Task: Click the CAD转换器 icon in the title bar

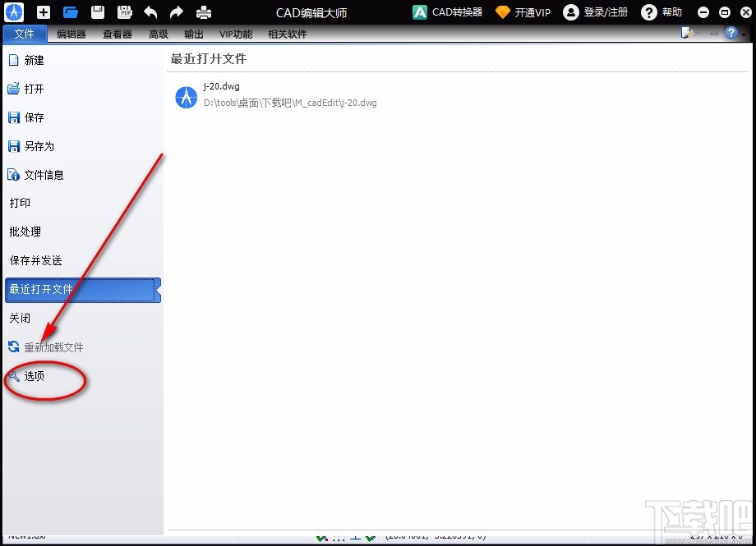Action: pos(419,12)
